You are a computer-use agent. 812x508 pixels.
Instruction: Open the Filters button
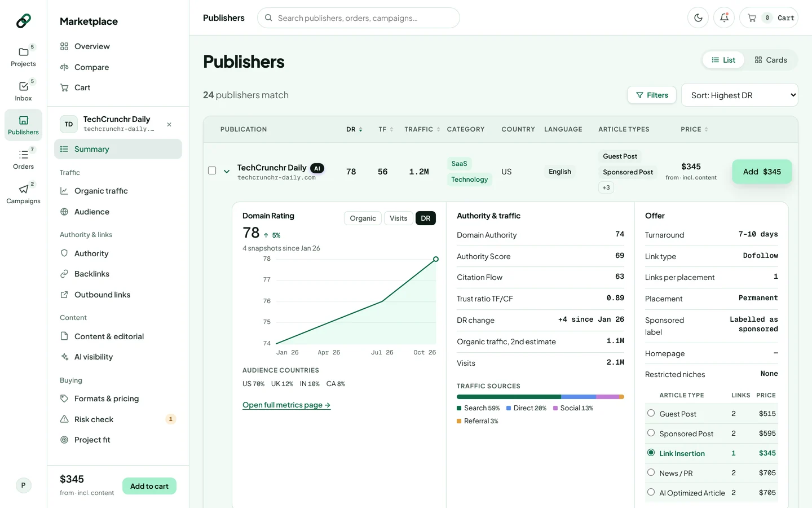(652, 95)
